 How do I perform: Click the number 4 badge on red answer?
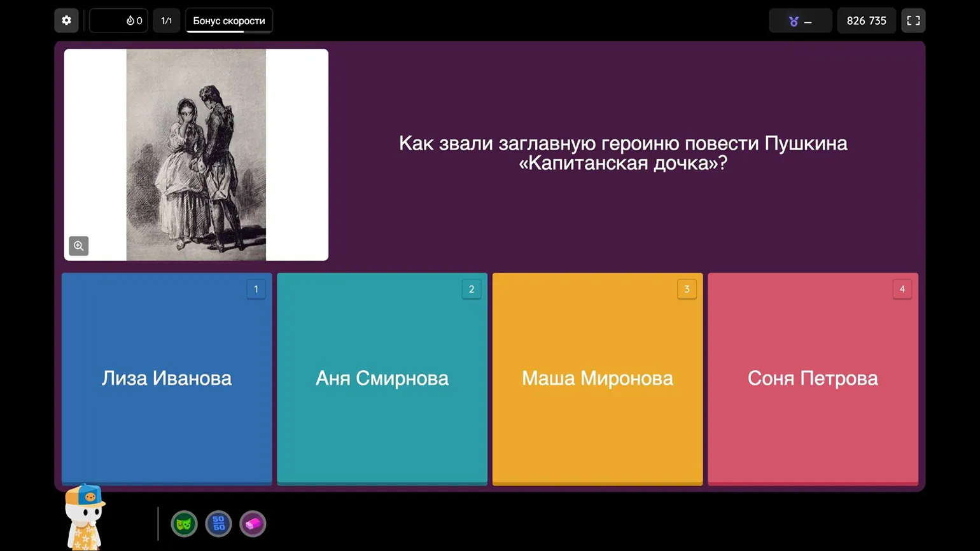[902, 289]
